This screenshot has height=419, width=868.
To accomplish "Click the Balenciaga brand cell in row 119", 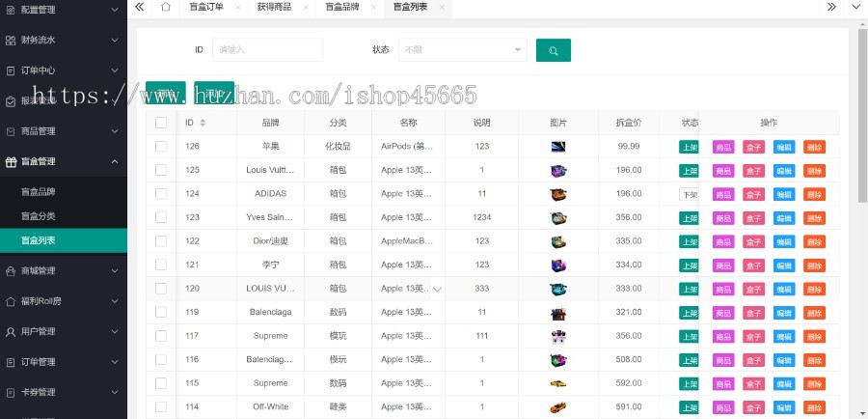I will tap(271, 312).
